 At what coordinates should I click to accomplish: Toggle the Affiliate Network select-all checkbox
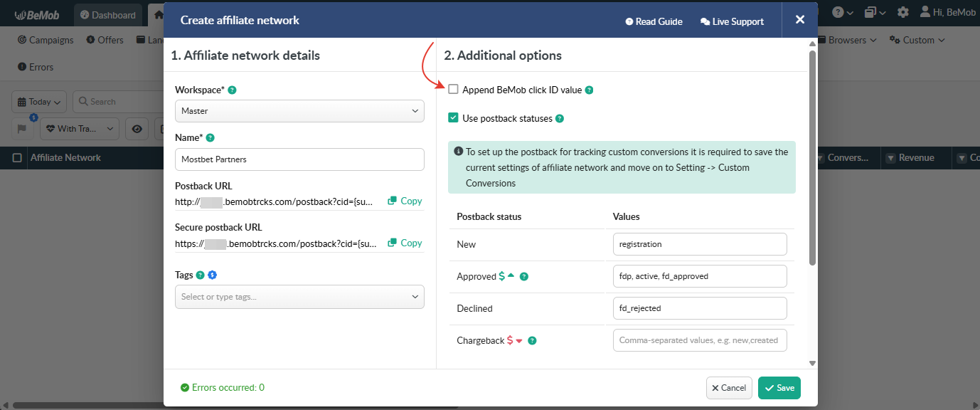tap(18, 158)
